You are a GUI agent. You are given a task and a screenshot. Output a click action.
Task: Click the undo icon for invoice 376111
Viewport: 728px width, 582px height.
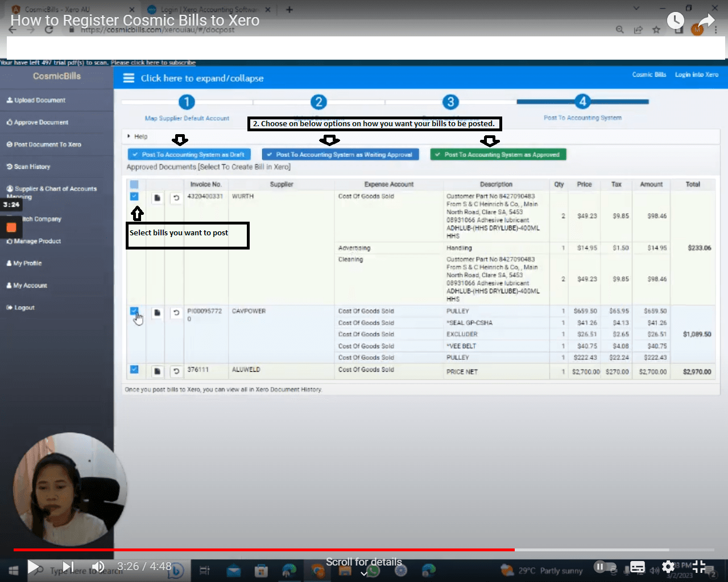(176, 371)
